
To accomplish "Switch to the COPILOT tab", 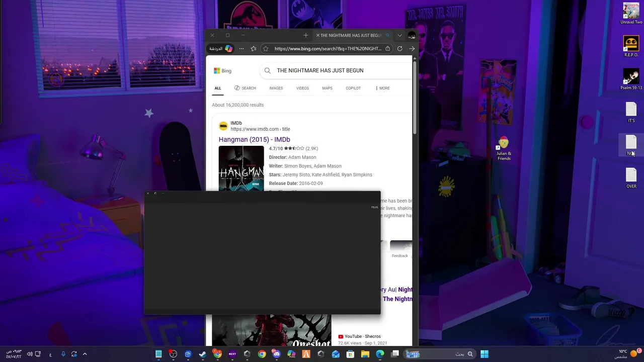I will (353, 88).
